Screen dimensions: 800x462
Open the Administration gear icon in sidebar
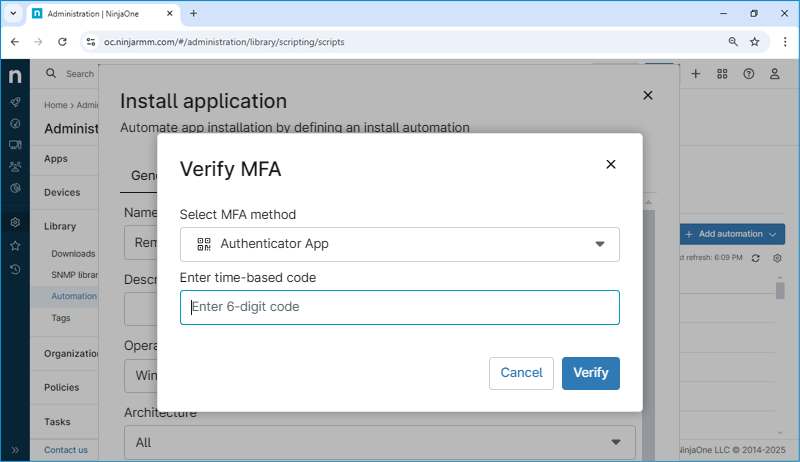click(15, 222)
